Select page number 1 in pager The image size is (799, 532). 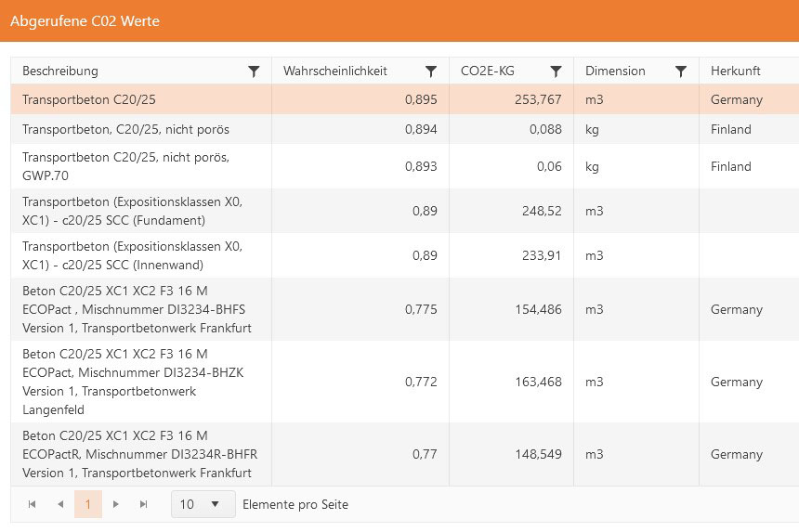point(88,504)
